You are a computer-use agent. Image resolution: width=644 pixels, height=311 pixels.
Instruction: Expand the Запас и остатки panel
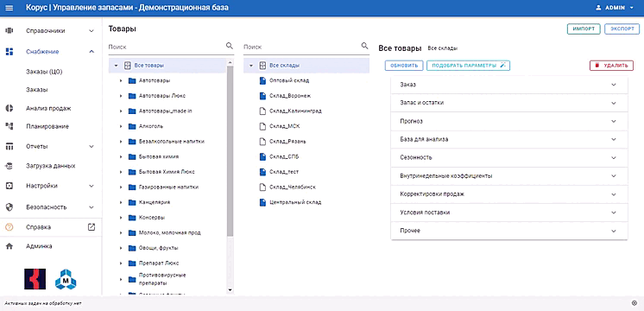pyautogui.click(x=509, y=103)
